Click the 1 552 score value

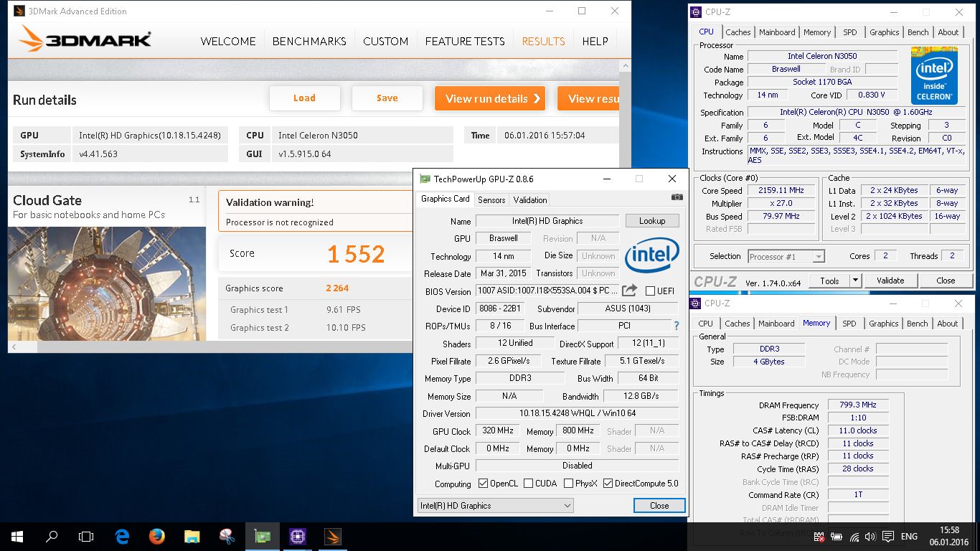356,253
